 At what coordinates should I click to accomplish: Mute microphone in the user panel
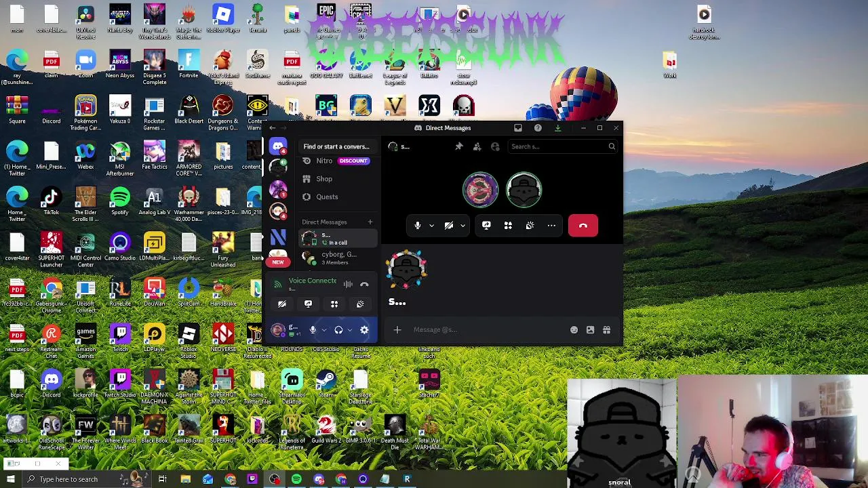pyautogui.click(x=313, y=330)
